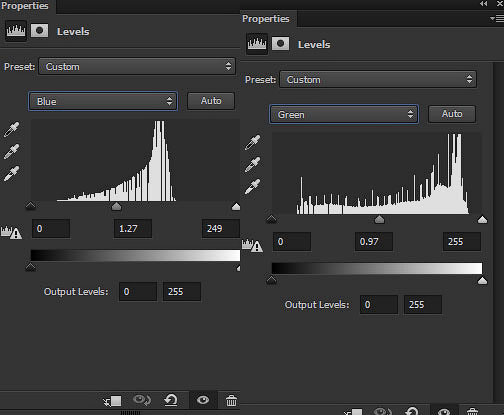Click histogram warning icon in Green panel
The height and width of the screenshot is (415, 504).
pyautogui.click(x=252, y=246)
